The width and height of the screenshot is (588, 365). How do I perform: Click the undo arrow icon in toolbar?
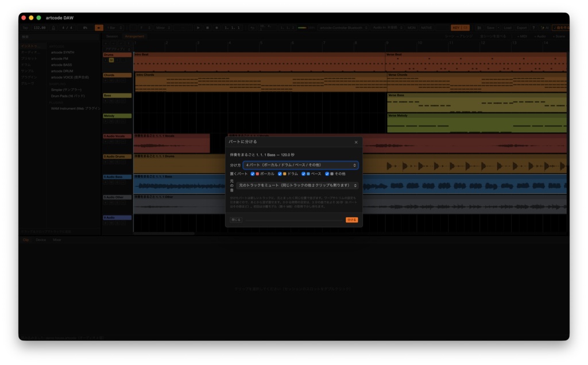coord(253,28)
